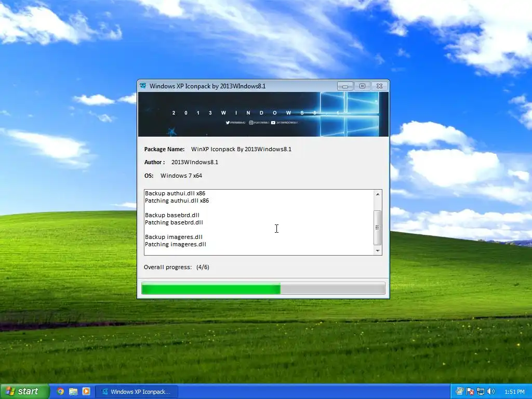Click the 'Patching authui.dll x86' log line
532x399 pixels.
point(177,201)
